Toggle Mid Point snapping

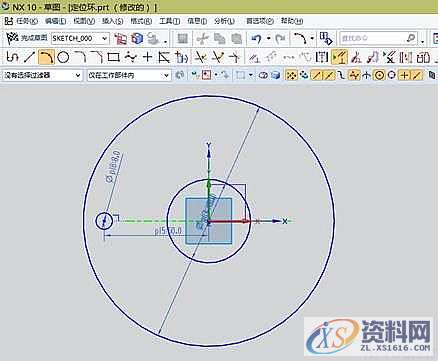tap(328, 75)
